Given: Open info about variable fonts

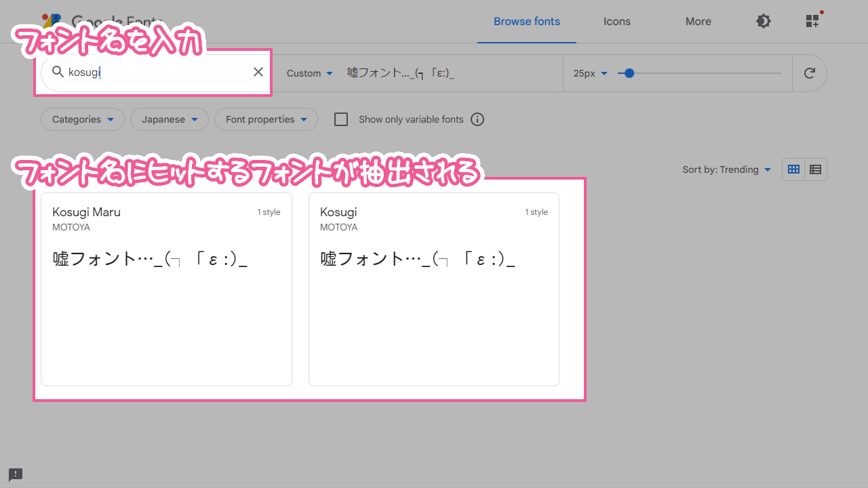Looking at the screenshot, I should pos(477,119).
